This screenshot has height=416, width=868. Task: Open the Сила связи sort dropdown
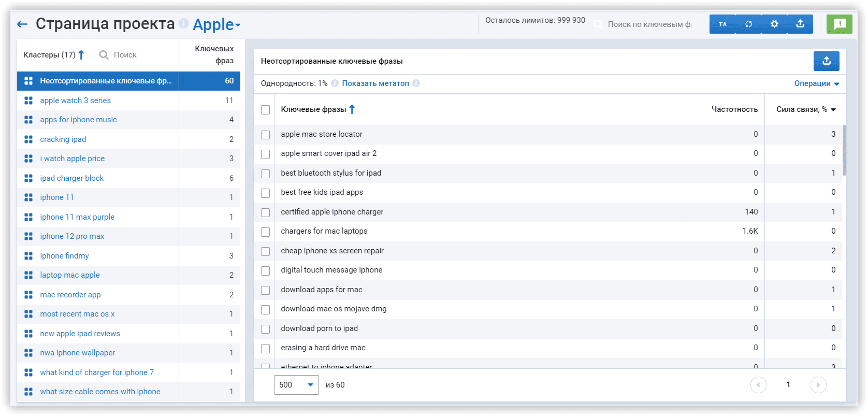[x=833, y=109]
